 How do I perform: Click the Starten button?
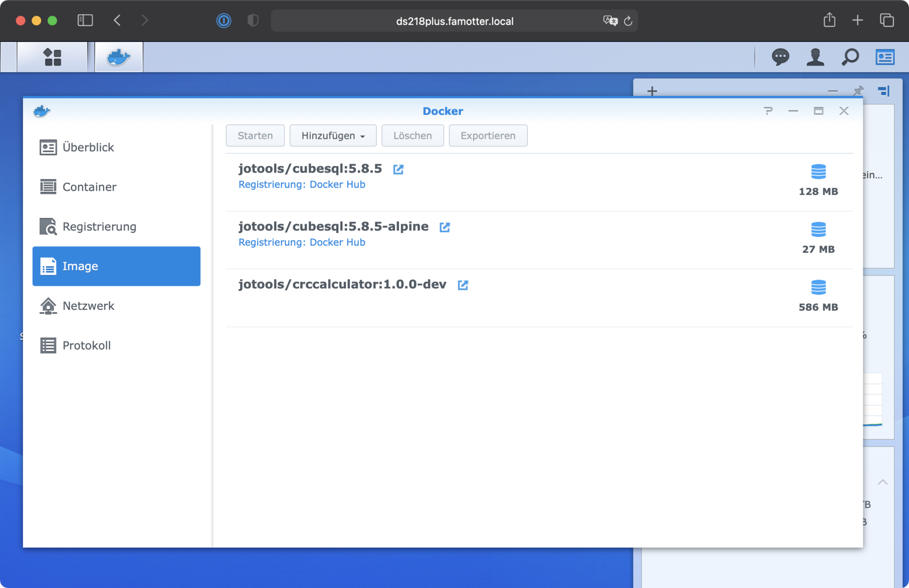[255, 135]
